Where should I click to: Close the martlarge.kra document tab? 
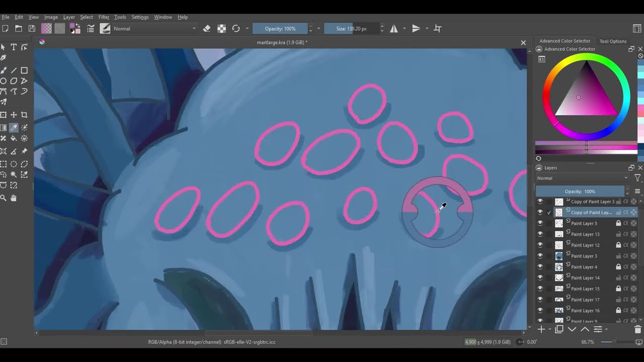[523, 43]
